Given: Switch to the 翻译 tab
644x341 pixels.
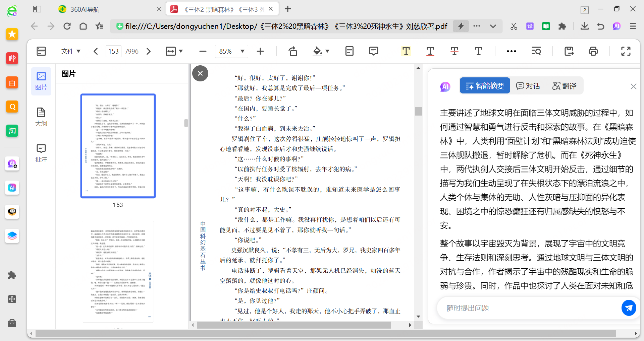Looking at the screenshot, I should pos(564,86).
